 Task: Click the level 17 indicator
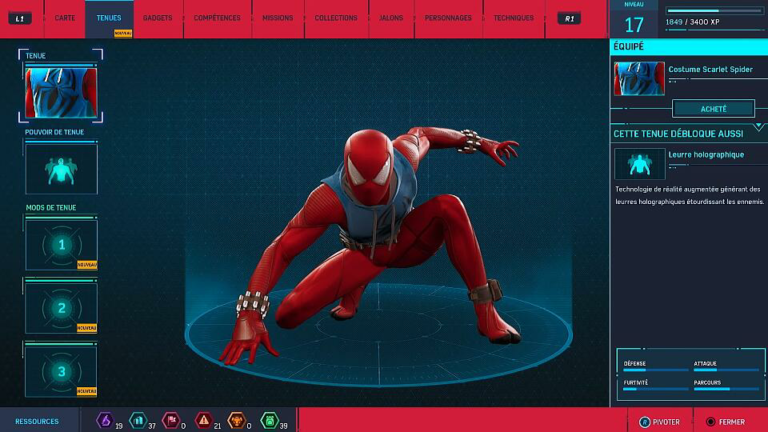click(x=634, y=24)
